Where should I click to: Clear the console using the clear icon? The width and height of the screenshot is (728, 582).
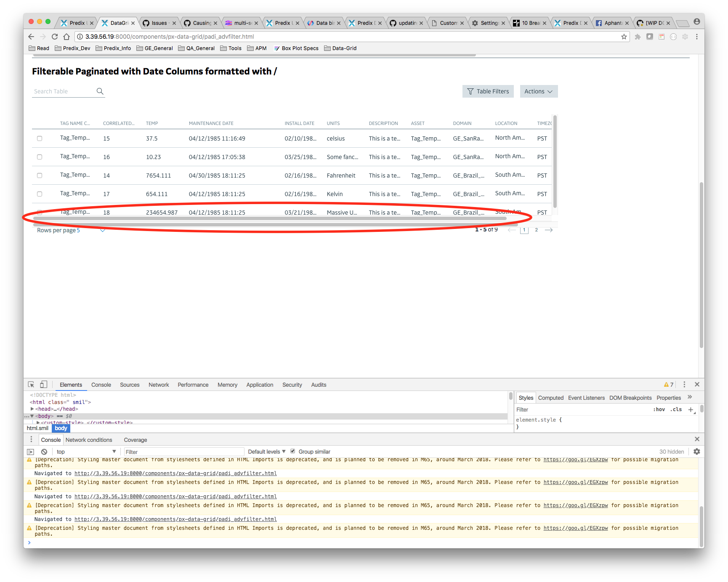tap(44, 451)
